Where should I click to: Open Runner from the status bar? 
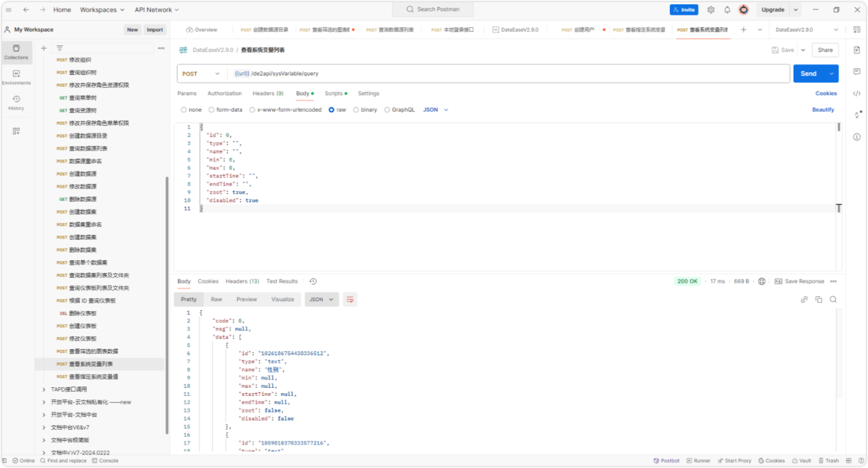click(698, 461)
